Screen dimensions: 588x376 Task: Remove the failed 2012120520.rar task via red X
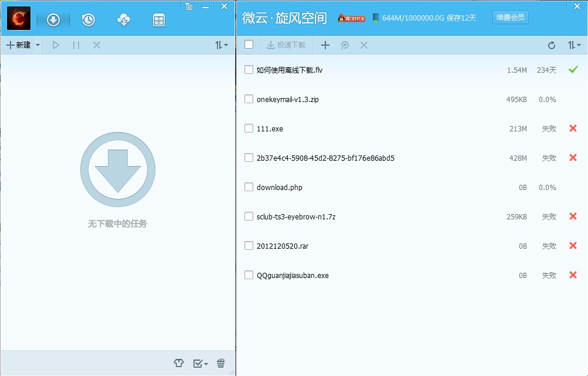pyautogui.click(x=573, y=246)
